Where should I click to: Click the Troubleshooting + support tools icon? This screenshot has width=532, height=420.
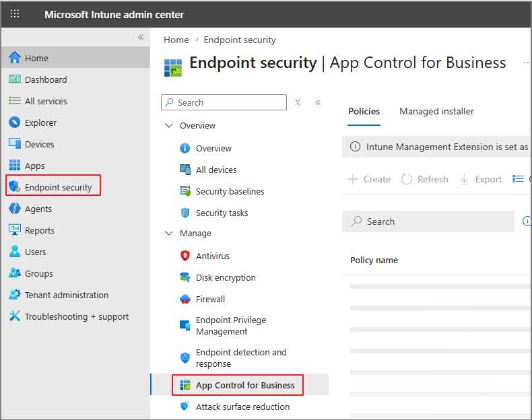tap(15, 316)
